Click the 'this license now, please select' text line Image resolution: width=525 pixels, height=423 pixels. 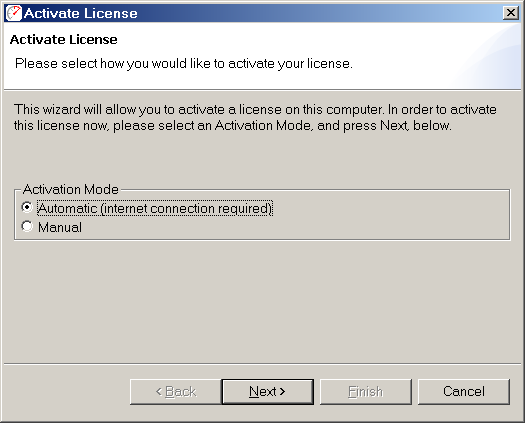[233, 126]
